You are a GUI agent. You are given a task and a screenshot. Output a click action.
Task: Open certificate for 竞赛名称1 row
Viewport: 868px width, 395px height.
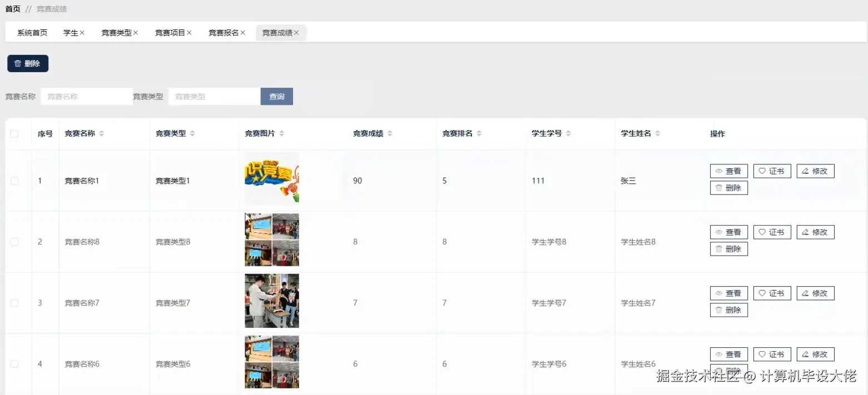point(772,171)
